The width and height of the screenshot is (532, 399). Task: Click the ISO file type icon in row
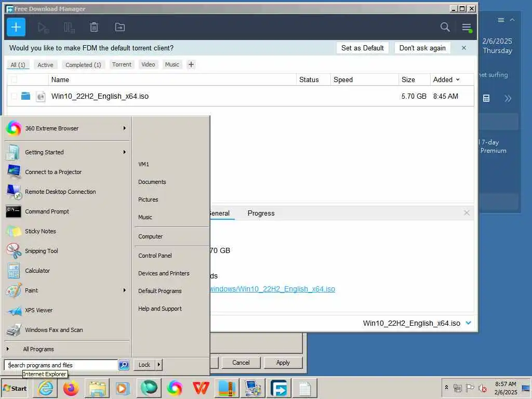point(41,96)
